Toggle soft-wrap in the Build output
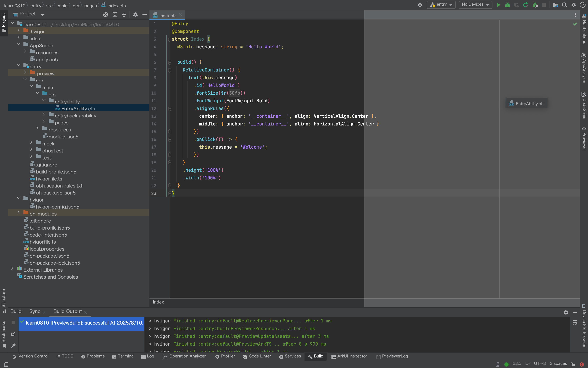The width and height of the screenshot is (588, 368). click(x=575, y=322)
